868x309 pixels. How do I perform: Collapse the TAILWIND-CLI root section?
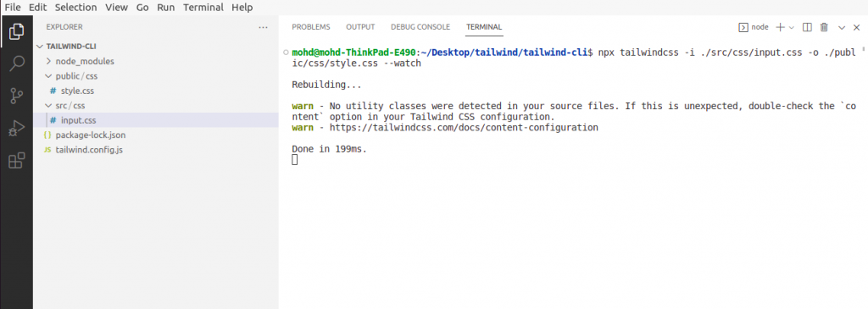click(x=39, y=47)
